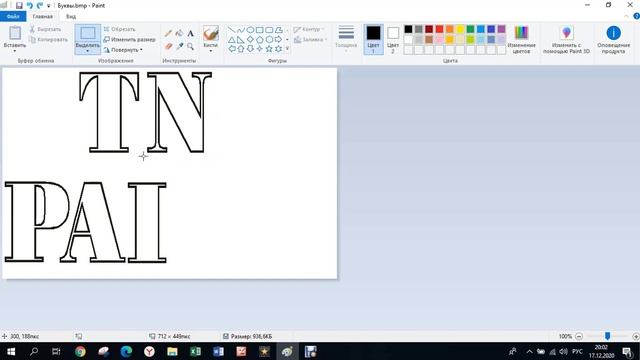This screenshot has height=360, width=640.
Task: Click Resize (Изменить размер)
Action: tap(129, 40)
